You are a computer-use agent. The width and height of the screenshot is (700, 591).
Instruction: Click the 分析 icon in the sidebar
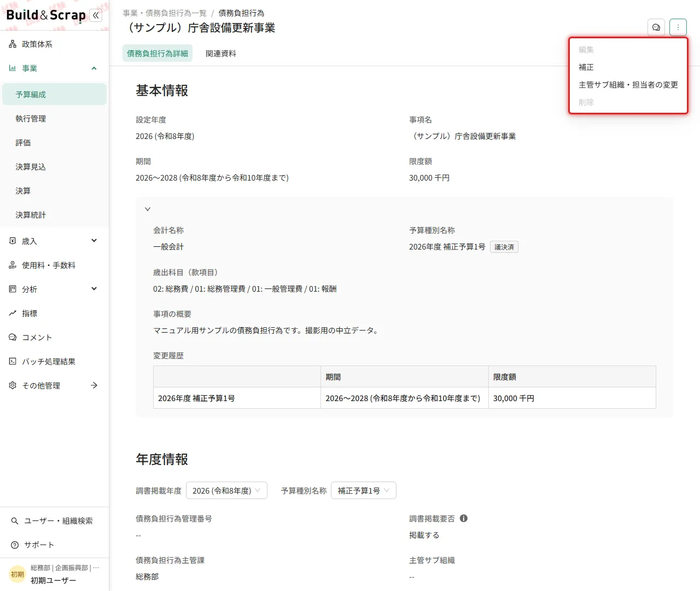click(13, 289)
